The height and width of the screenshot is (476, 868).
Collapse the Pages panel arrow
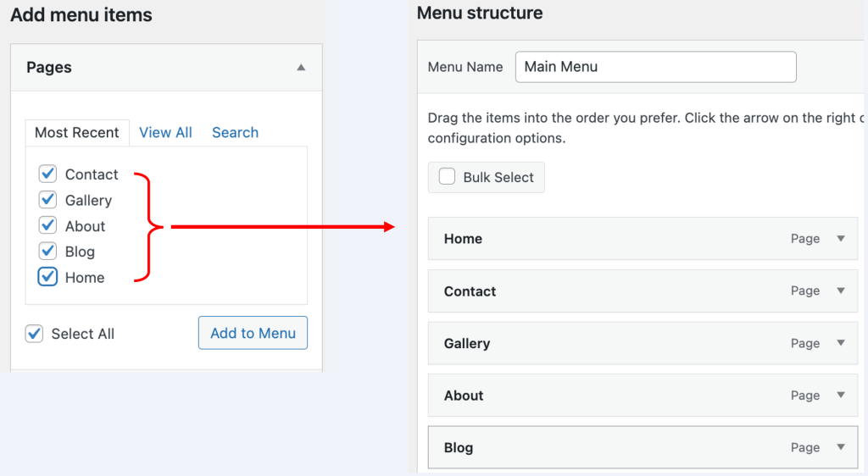coord(301,68)
